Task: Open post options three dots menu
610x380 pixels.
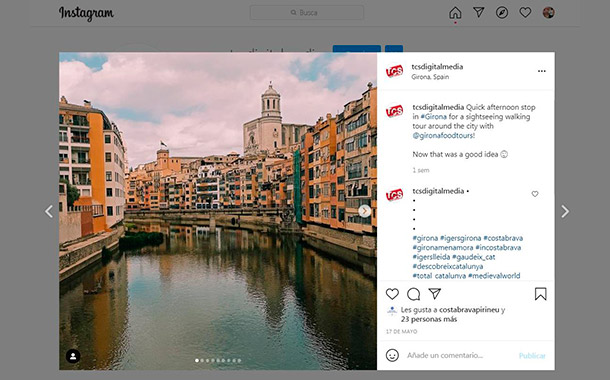Action: click(542, 71)
